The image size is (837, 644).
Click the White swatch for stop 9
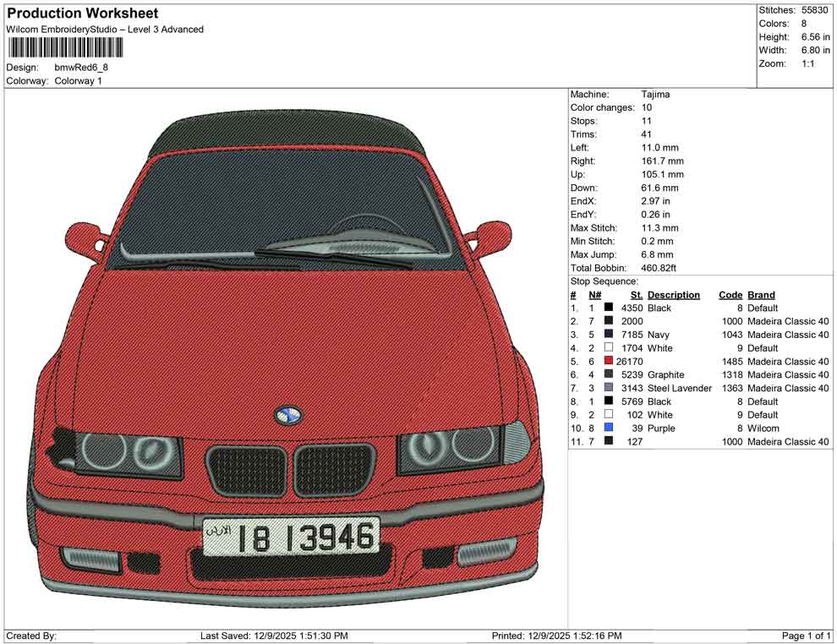coord(608,415)
